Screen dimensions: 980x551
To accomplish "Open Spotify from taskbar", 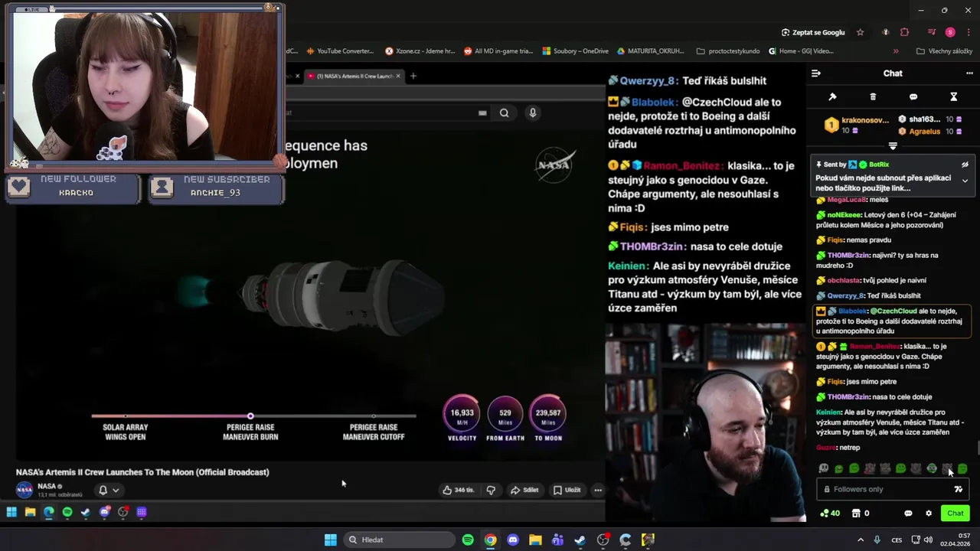I will [468, 540].
